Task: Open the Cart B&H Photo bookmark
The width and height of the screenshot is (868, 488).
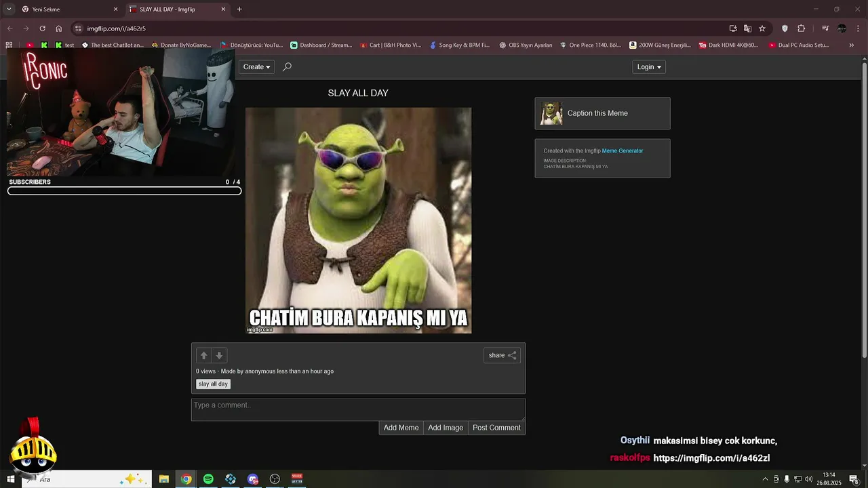Action: (391, 45)
